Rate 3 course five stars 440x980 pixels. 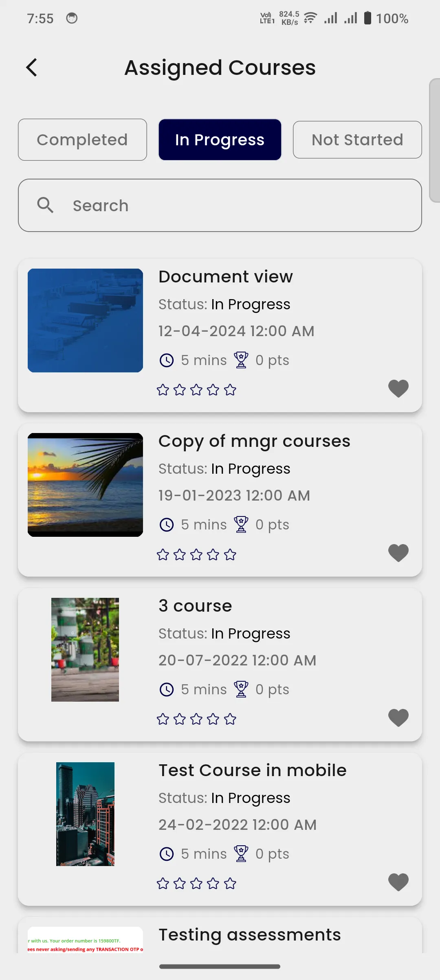click(x=230, y=719)
